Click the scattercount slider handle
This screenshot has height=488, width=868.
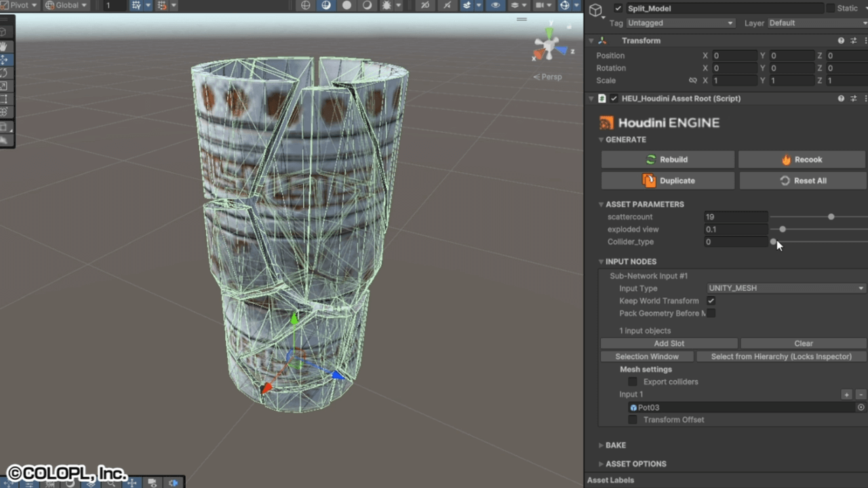[x=831, y=217]
